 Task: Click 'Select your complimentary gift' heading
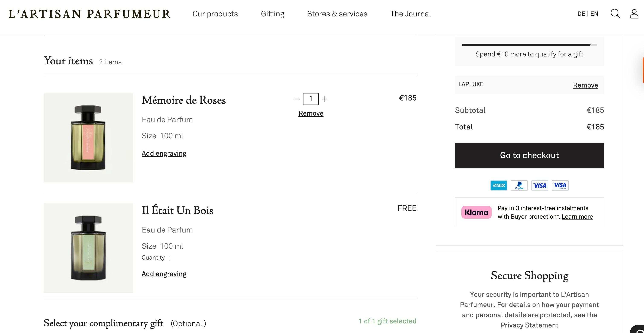pos(104,323)
